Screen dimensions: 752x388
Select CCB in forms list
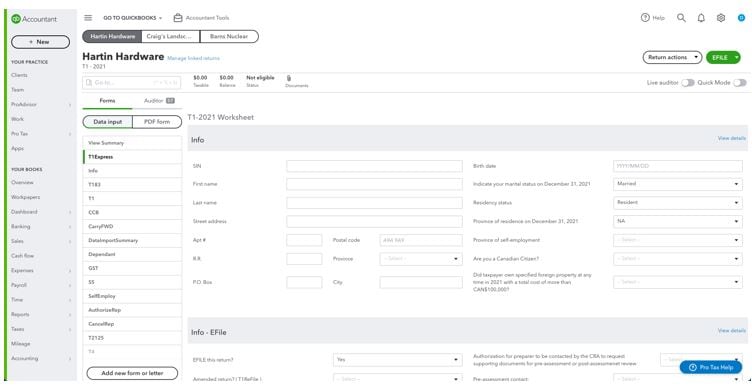pos(132,212)
